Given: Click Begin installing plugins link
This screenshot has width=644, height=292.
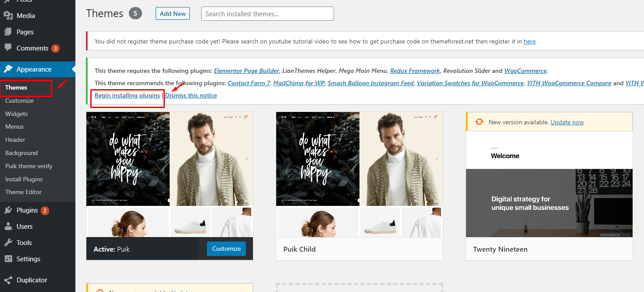Looking at the screenshot, I should click(127, 95).
